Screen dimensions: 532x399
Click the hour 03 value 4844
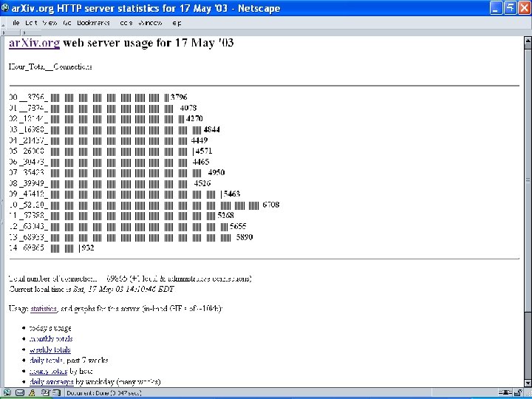pos(212,129)
